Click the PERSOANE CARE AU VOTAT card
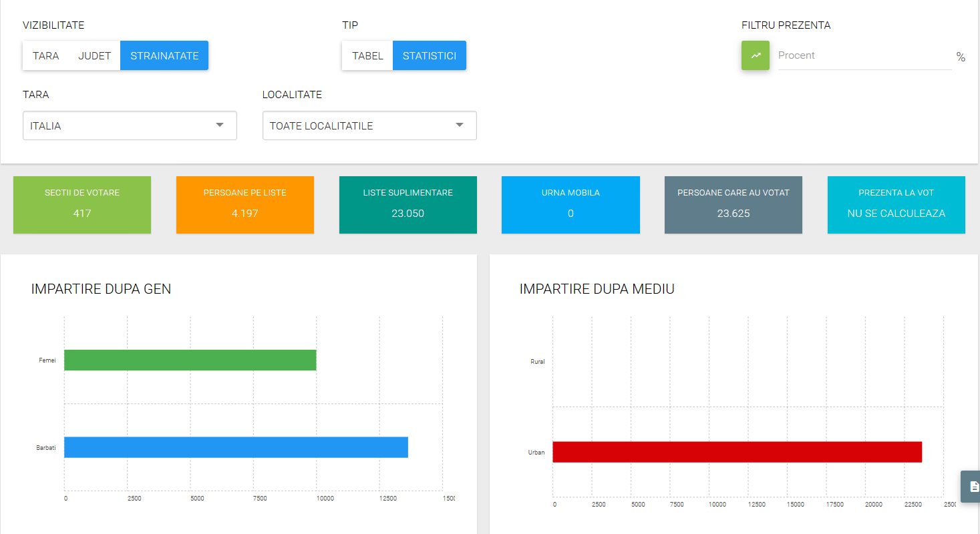 tap(733, 205)
